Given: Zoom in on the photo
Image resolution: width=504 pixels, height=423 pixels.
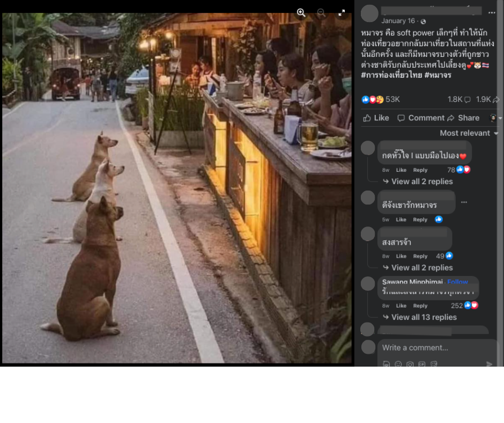Looking at the screenshot, I should (301, 13).
